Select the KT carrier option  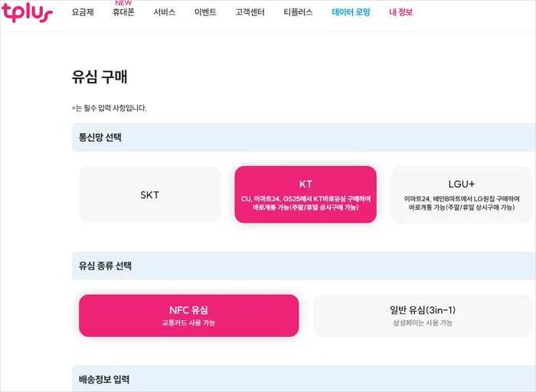click(x=306, y=194)
